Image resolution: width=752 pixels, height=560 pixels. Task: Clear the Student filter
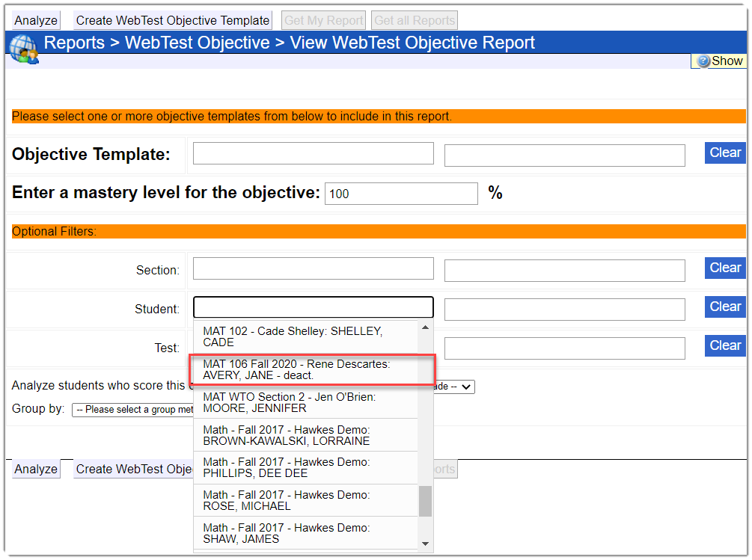click(x=724, y=307)
